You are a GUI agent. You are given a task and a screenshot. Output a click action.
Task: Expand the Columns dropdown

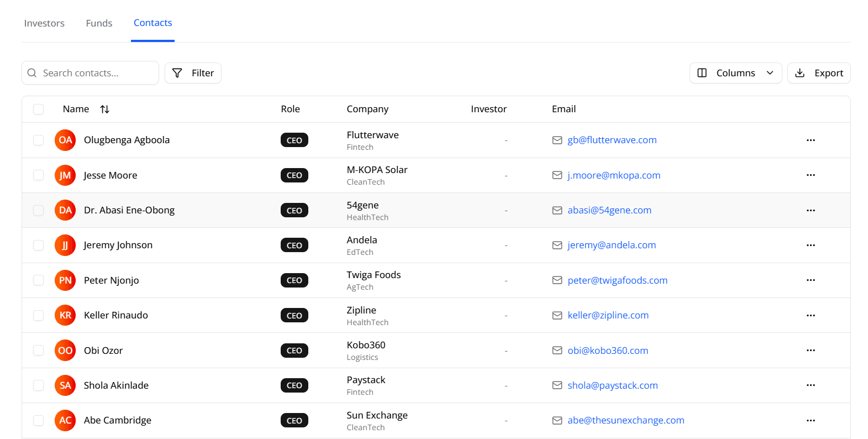tap(735, 73)
